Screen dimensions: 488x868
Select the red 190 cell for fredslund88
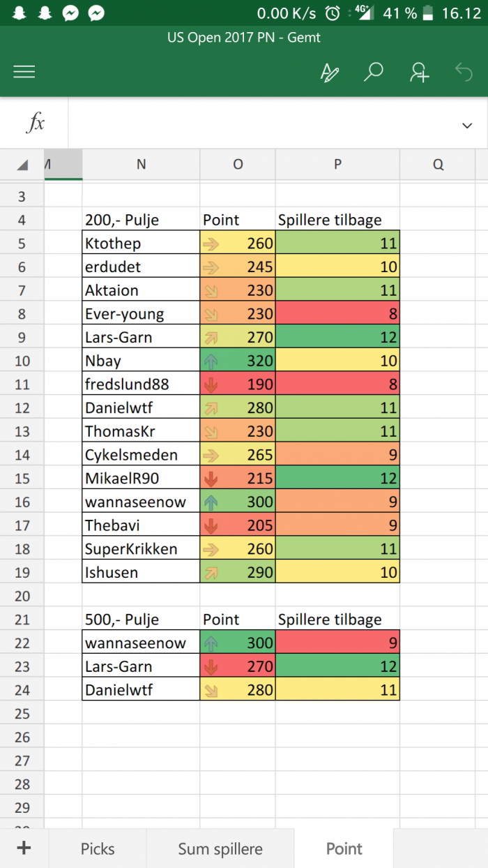[238, 384]
